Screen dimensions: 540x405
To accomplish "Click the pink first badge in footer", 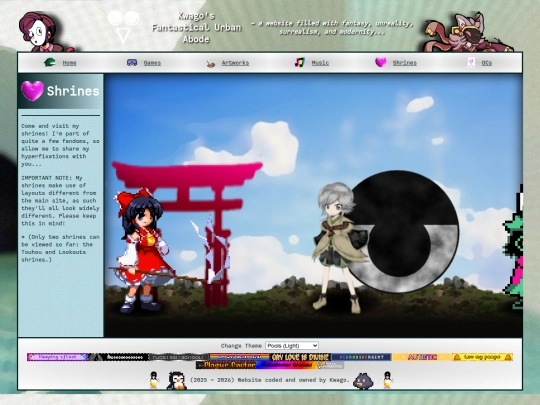I will tap(58, 357).
